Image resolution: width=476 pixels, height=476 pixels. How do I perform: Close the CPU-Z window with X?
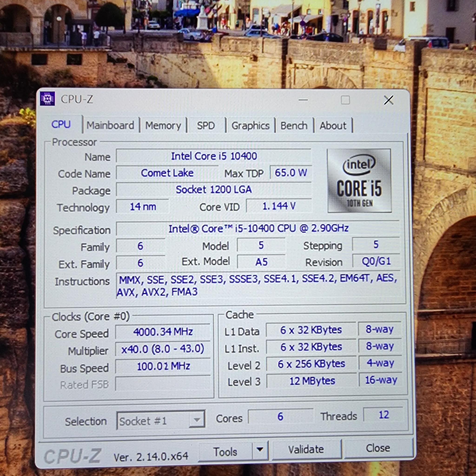389,100
